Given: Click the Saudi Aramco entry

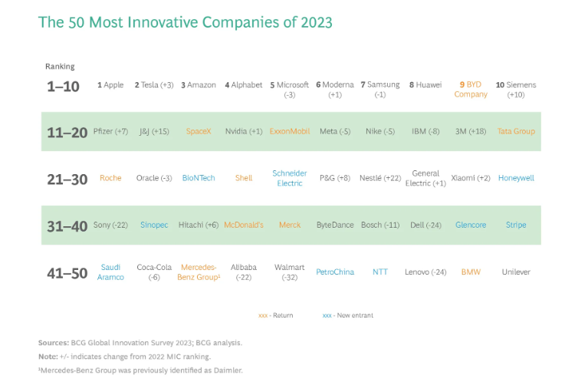Looking at the screenshot, I should coord(110,272).
